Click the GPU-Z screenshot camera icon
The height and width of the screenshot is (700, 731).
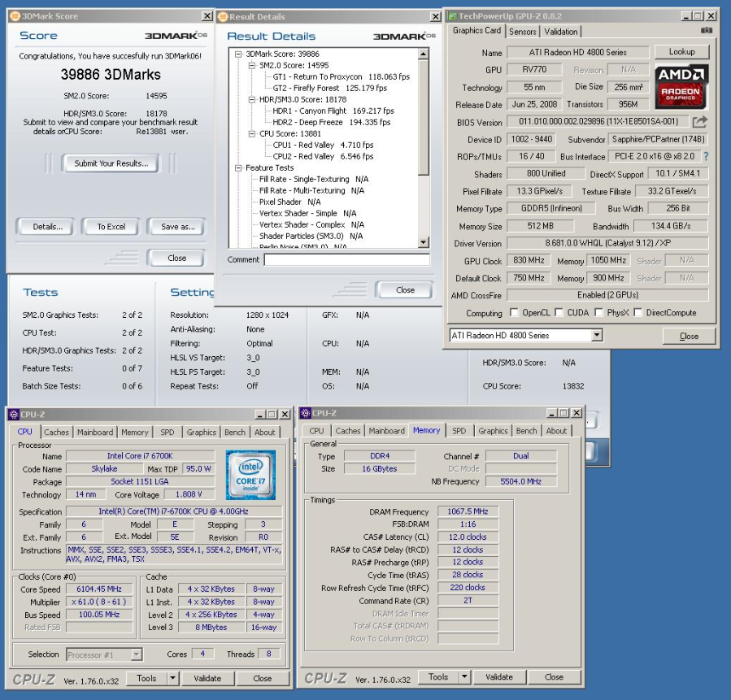pyautogui.click(x=707, y=31)
